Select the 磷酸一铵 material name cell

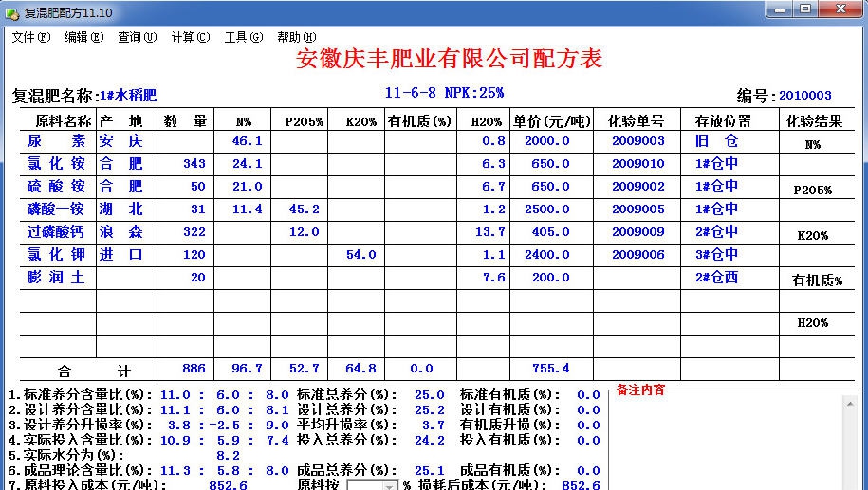[x=58, y=209]
